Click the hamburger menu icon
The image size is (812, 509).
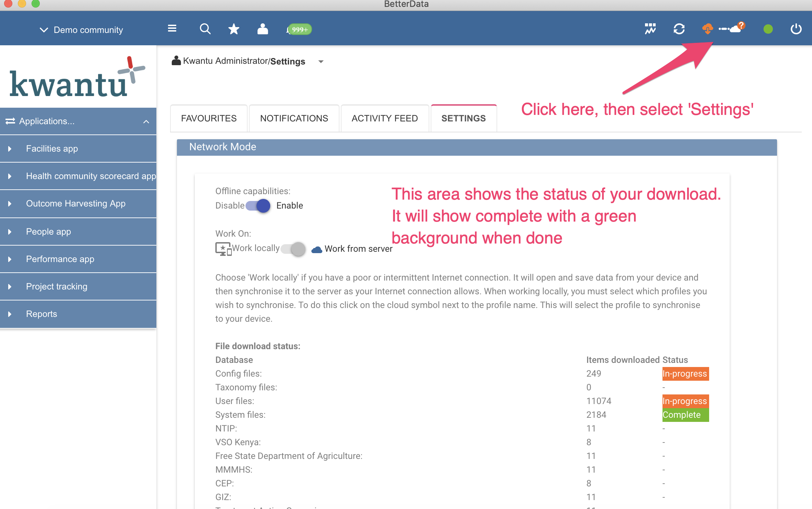pos(172,28)
